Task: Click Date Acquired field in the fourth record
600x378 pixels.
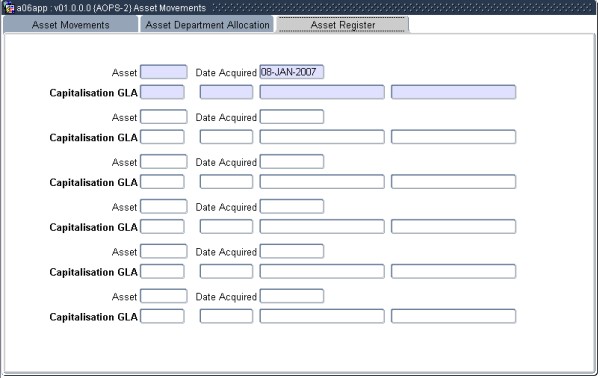Action: pyautogui.click(x=292, y=206)
